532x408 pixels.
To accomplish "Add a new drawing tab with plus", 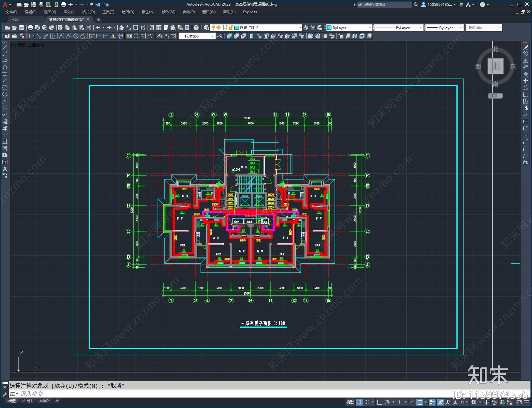I will click(98, 20).
